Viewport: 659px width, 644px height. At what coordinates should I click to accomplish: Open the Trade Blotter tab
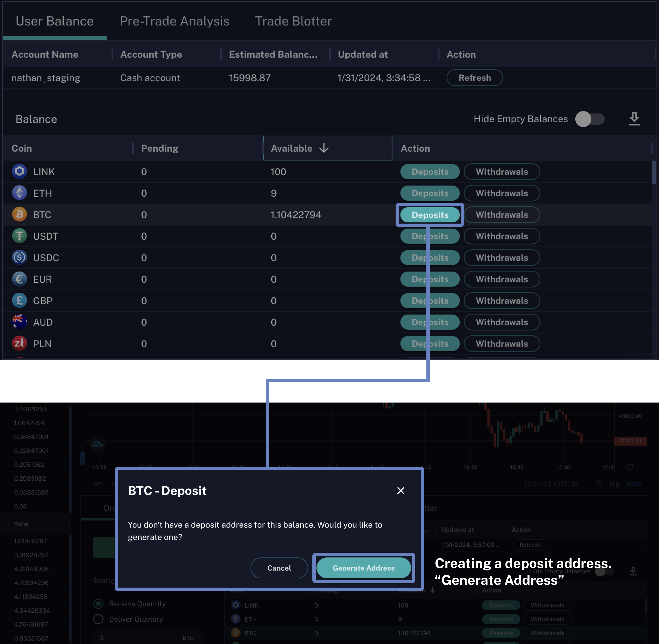293,21
